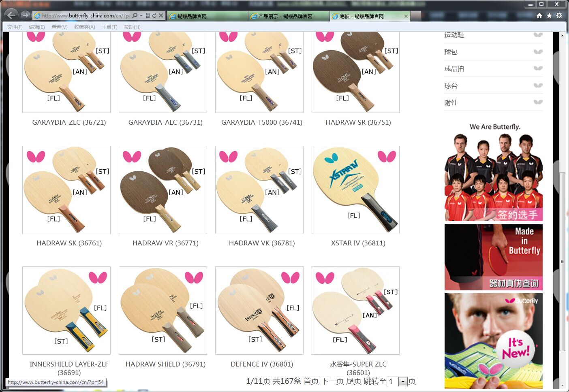Open the browser Tools gear icon
The height and width of the screenshot is (392, 569).
pos(559,16)
